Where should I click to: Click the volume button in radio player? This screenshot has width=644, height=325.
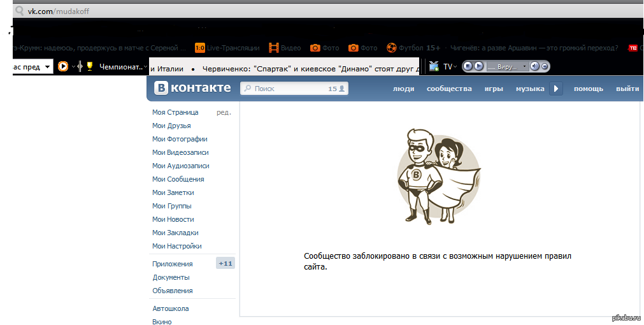tap(534, 66)
